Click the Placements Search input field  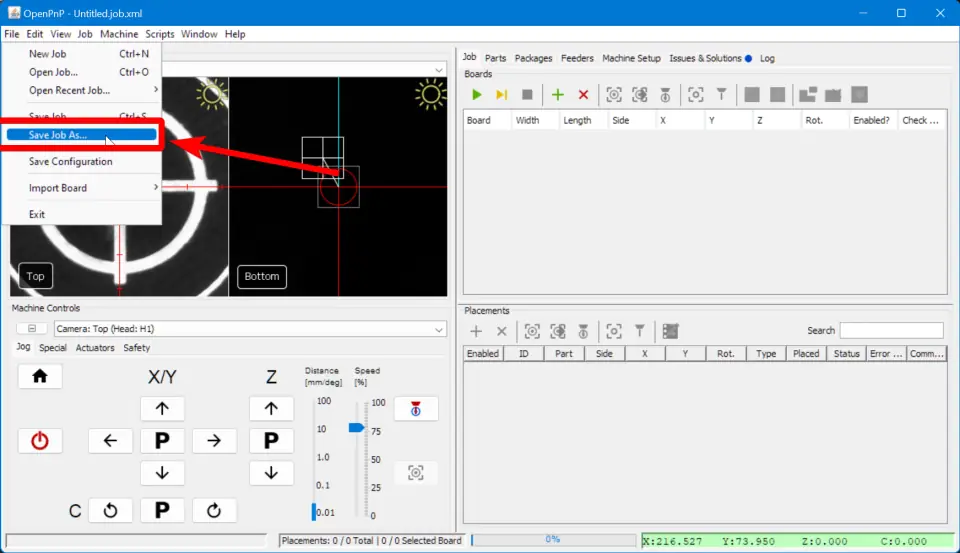click(x=890, y=330)
